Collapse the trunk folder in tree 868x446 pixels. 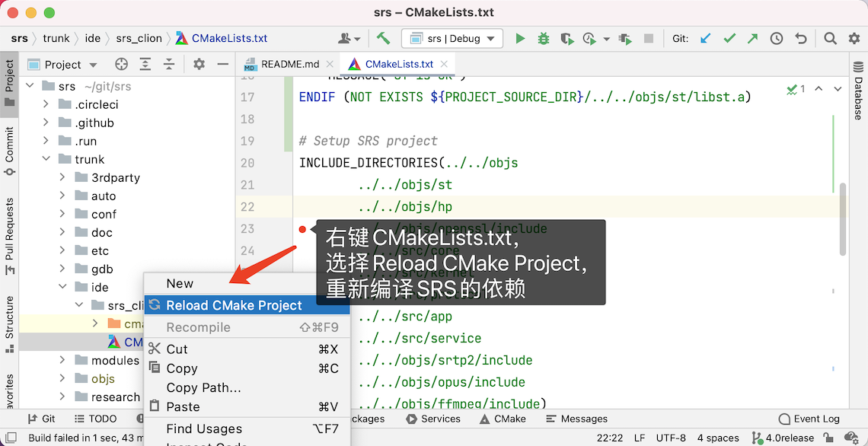click(x=46, y=159)
